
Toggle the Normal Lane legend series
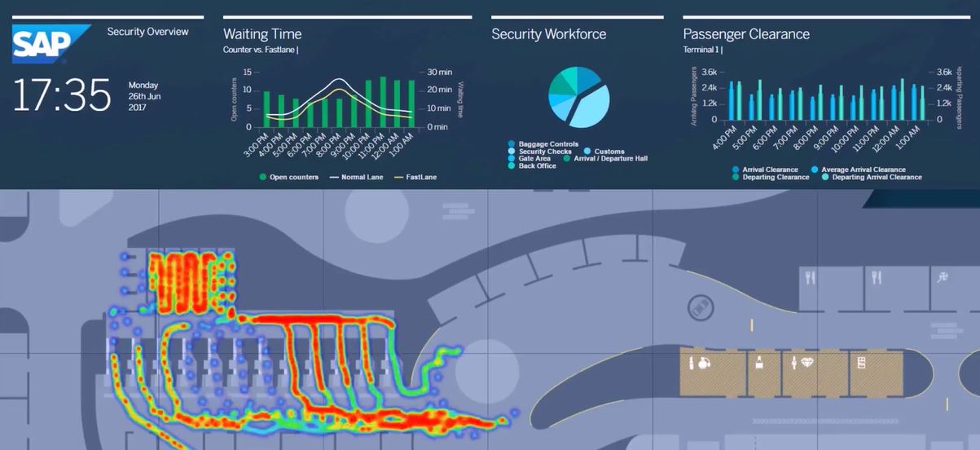pyautogui.click(x=360, y=177)
